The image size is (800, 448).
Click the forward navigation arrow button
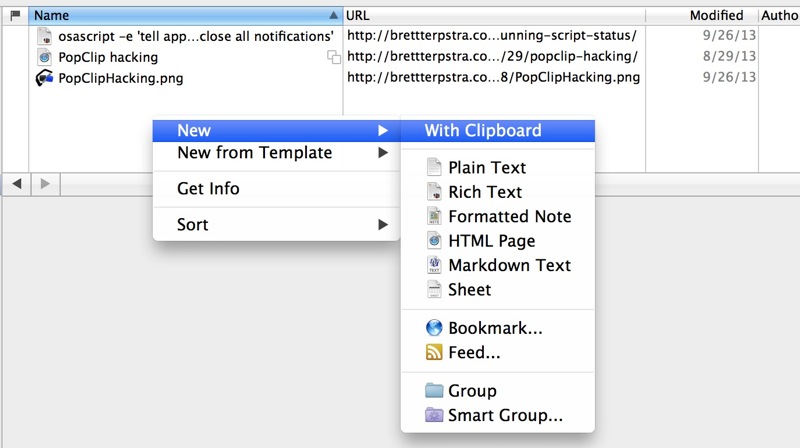pos(45,184)
